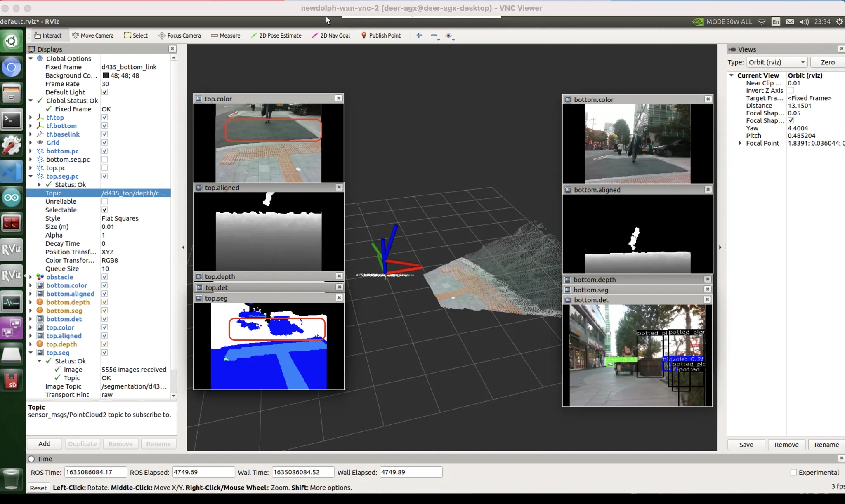This screenshot has width=845, height=504.
Task: Select the Measure tool in toolbar
Action: pos(225,35)
